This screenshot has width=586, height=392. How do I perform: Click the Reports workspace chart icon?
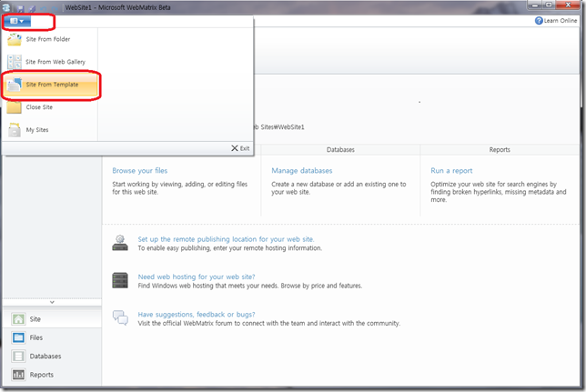[x=18, y=375]
